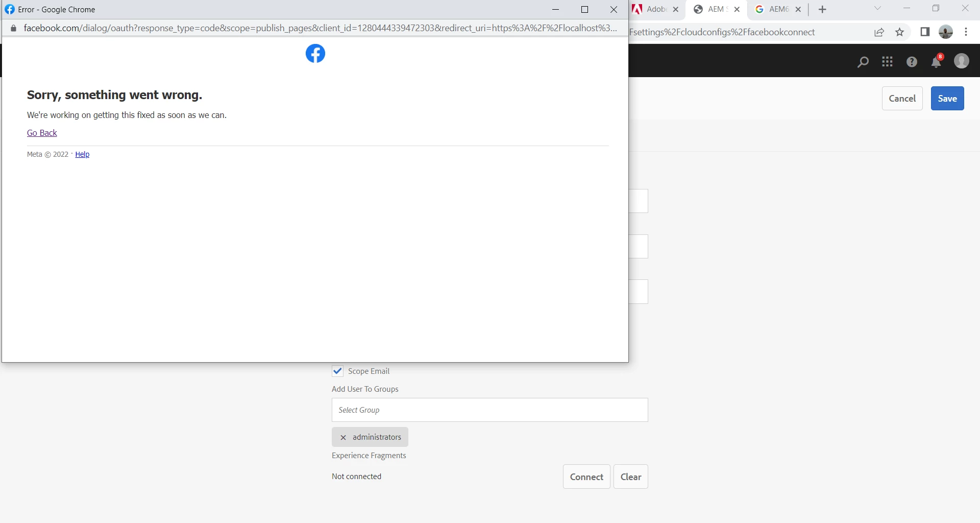
Task: Click the Go Back link
Action: [x=42, y=133]
